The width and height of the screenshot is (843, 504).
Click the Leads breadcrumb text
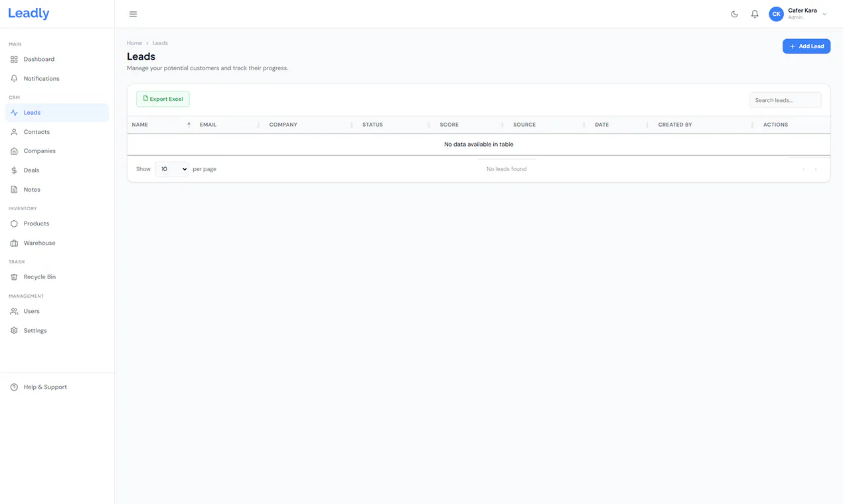coord(160,43)
